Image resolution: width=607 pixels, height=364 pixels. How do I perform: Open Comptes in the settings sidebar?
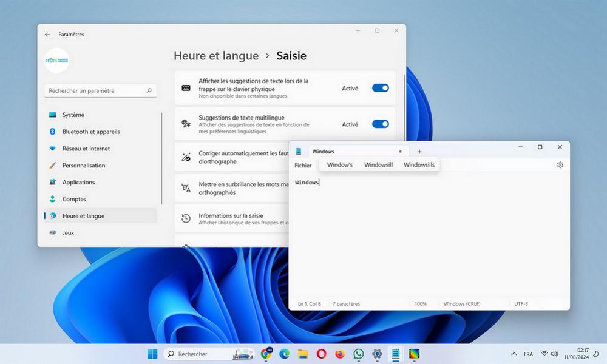click(101, 199)
